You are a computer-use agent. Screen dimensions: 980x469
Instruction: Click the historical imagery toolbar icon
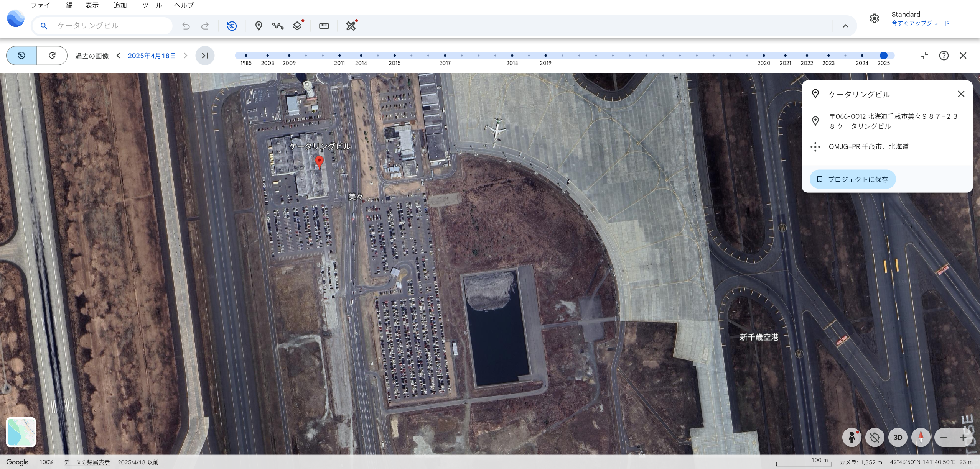click(232, 26)
